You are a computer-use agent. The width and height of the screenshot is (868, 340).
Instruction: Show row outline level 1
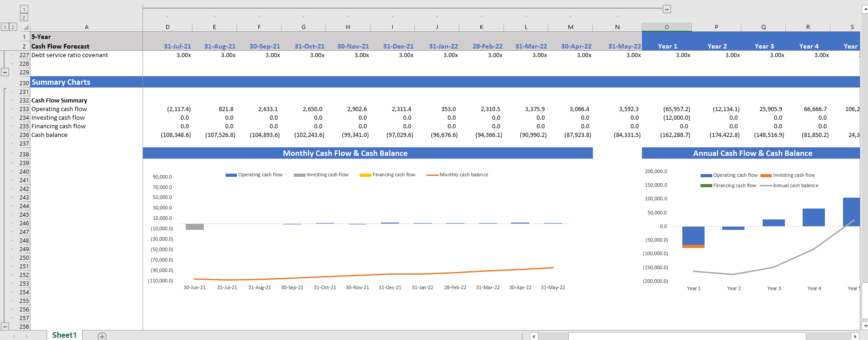point(5,27)
